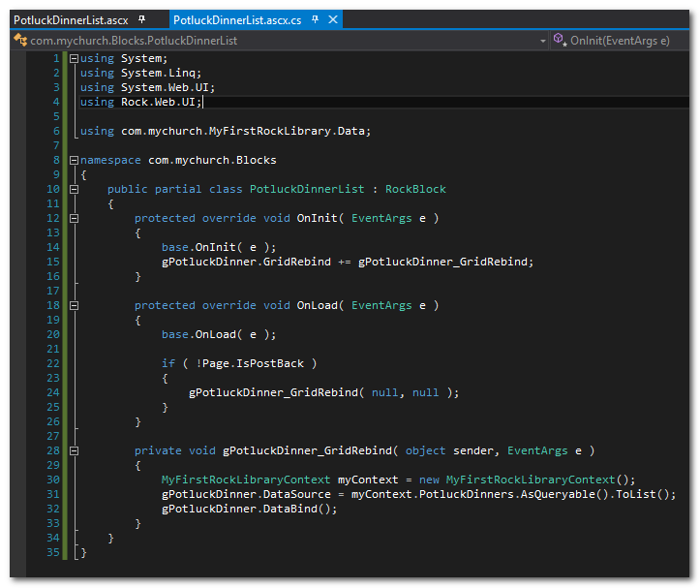This screenshot has height=588, width=700.
Task: Collapse the using directives block
Action: tap(73, 58)
